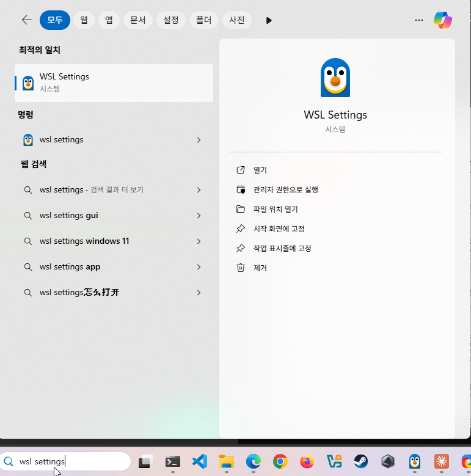Choose 시작 화면에 고정
The height and width of the screenshot is (476, 471).
tap(279, 229)
